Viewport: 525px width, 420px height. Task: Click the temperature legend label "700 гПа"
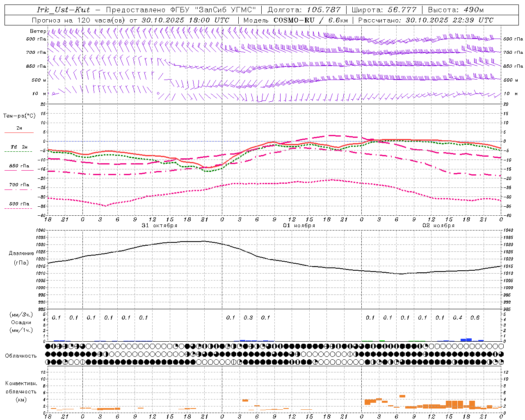click(x=19, y=185)
